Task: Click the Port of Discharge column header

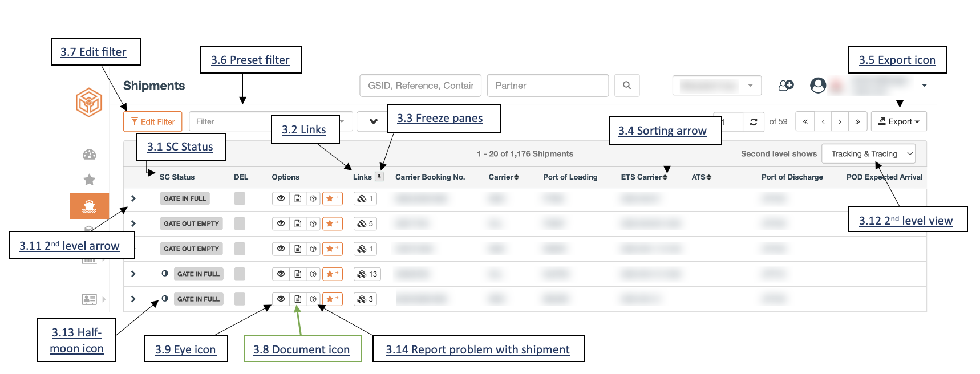Action: pyautogui.click(x=792, y=177)
